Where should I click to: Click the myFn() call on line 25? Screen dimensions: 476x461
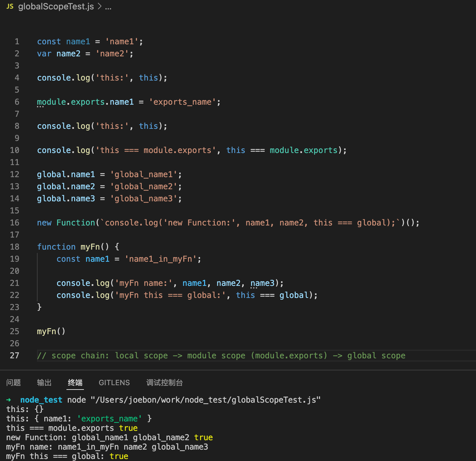(51, 331)
